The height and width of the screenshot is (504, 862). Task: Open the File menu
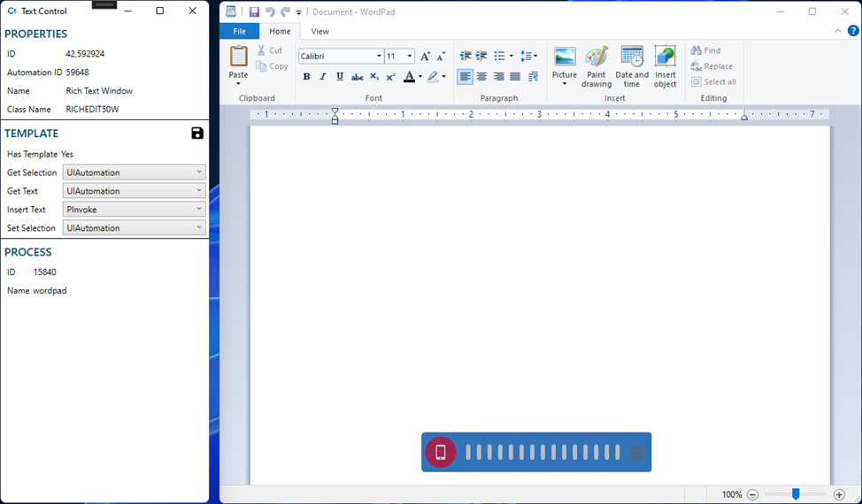coord(239,31)
